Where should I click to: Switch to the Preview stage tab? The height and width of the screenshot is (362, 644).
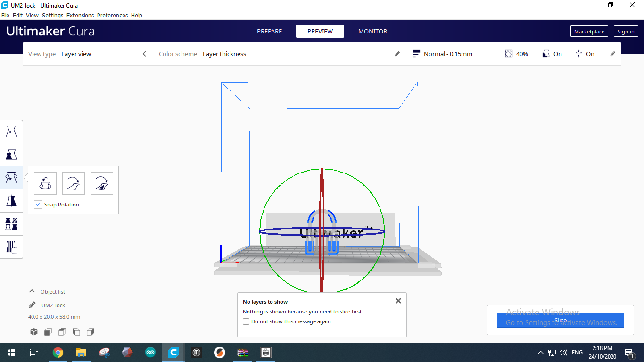point(320,32)
